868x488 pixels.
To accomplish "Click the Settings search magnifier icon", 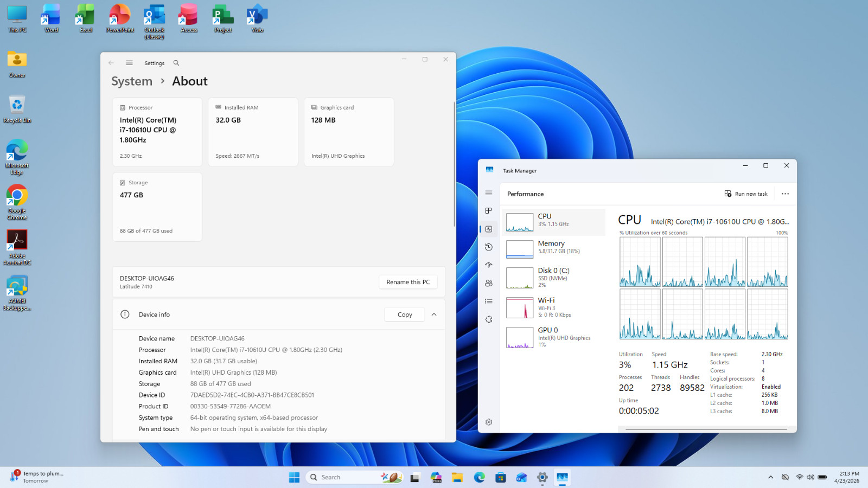I will (x=176, y=63).
